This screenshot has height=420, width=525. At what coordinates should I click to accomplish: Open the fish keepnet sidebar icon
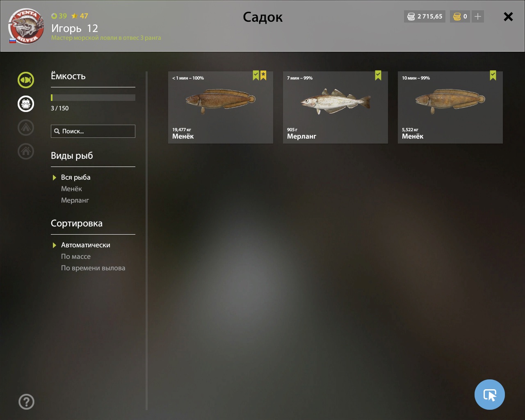(x=26, y=80)
